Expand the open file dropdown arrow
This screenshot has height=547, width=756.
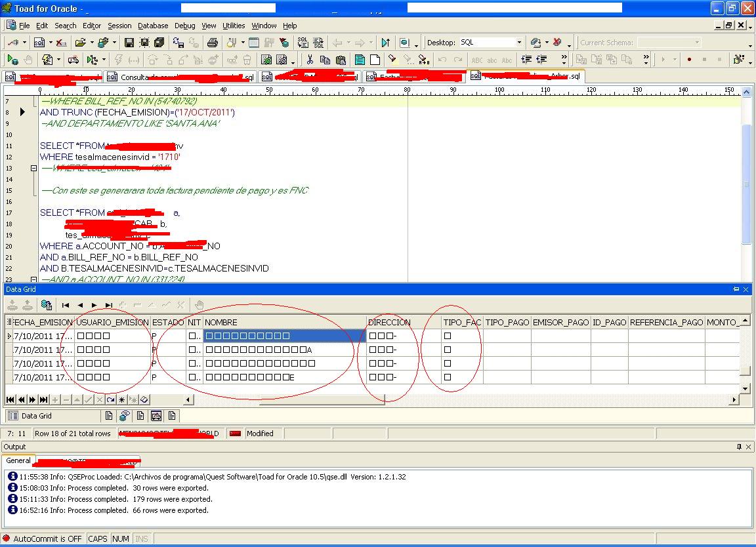click(x=92, y=43)
